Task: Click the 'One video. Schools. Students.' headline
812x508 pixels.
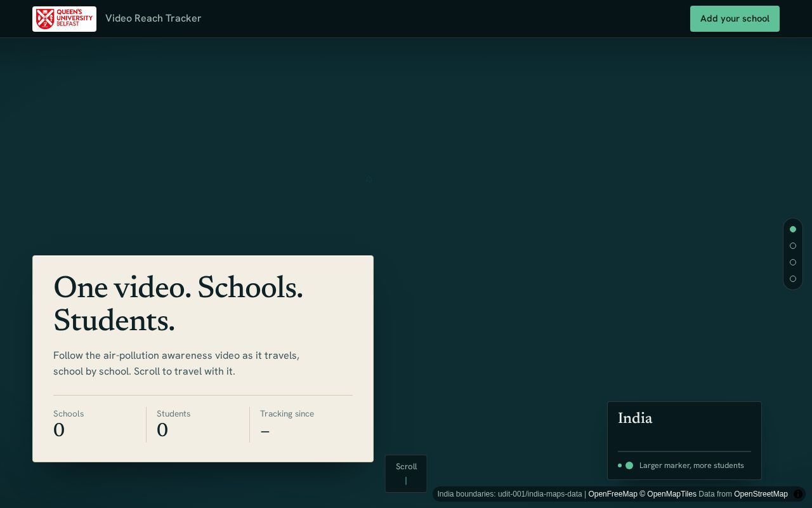Action: coord(178,305)
